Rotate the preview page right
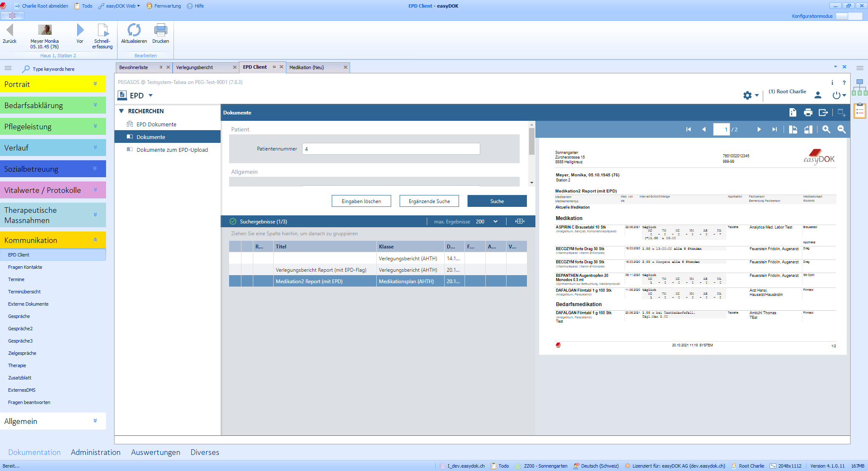 click(809, 129)
